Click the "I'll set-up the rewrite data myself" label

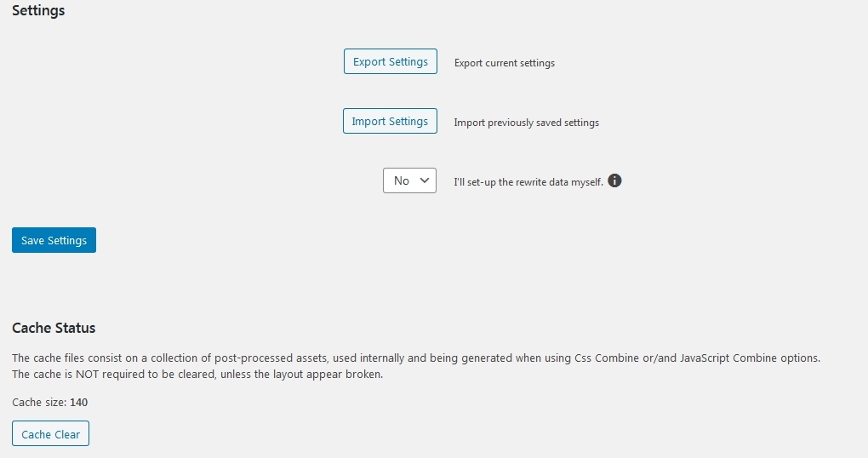pyautogui.click(x=528, y=182)
